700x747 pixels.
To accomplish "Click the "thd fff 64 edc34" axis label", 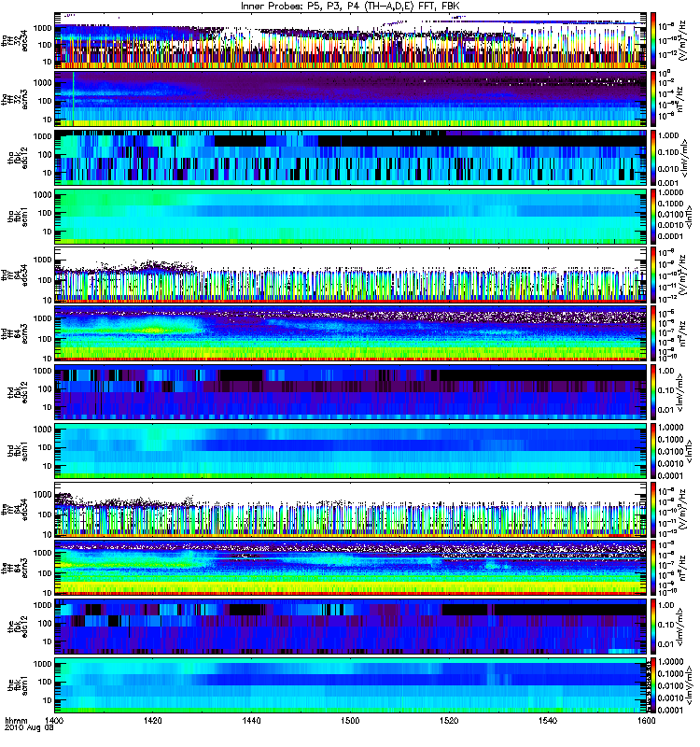I will 14,275.
